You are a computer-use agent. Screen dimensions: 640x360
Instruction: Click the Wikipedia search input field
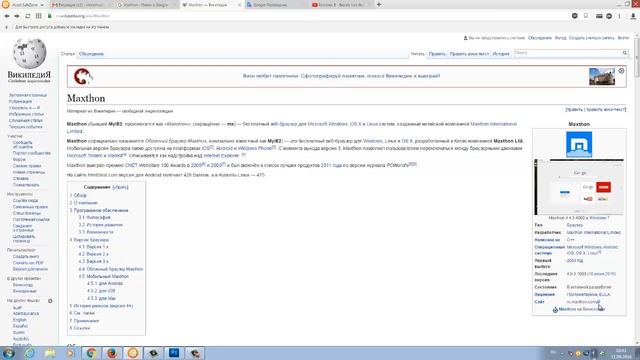(x=567, y=53)
